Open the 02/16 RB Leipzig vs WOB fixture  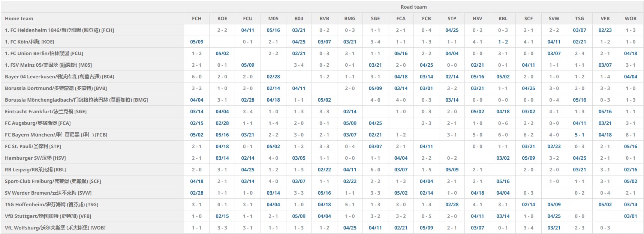coord(630,169)
